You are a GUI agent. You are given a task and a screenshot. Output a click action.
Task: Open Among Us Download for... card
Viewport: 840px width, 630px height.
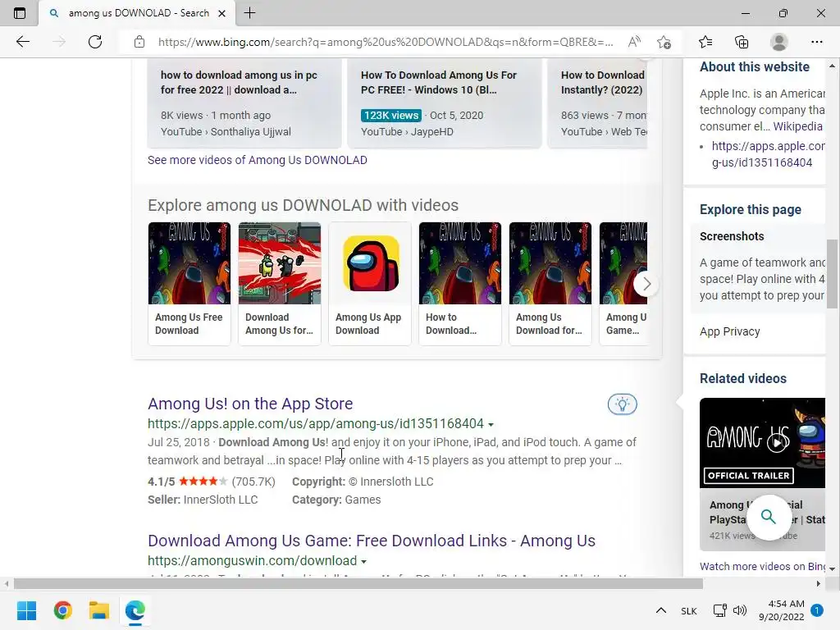pos(550,284)
